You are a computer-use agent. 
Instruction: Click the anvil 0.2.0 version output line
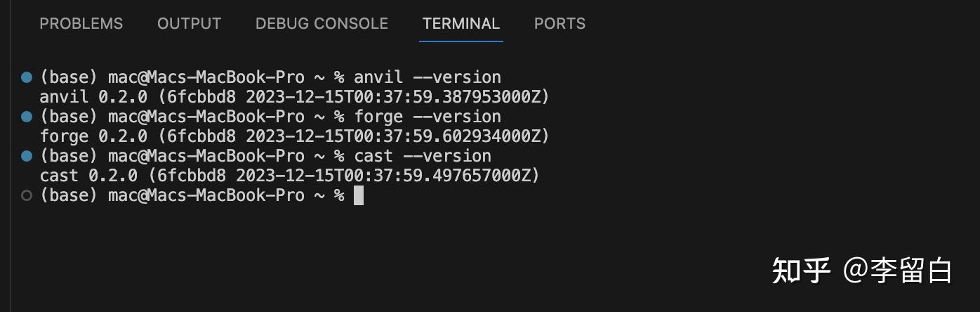click(294, 96)
